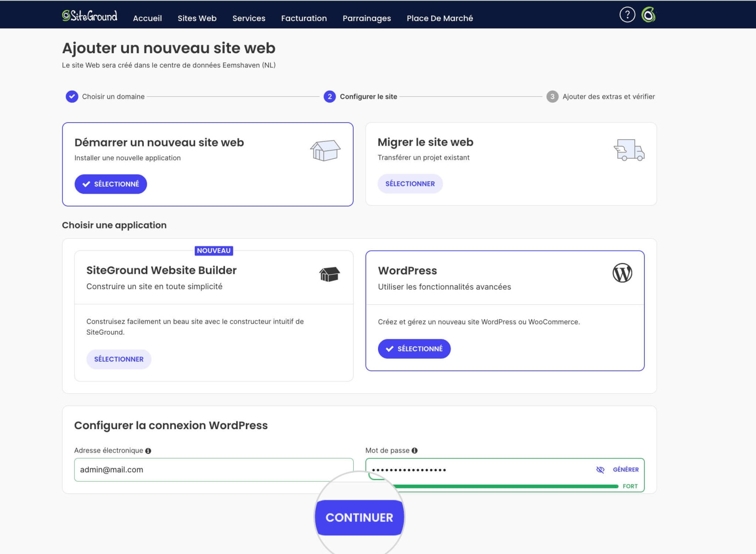Click 'Construire un site en toute simplicité' text

(154, 286)
